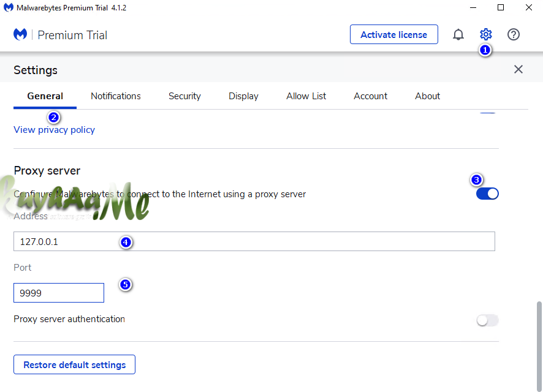The height and width of the screenshot is (392, 543).
Task: Switch to the Notifications tab
Action: [116, 96]
